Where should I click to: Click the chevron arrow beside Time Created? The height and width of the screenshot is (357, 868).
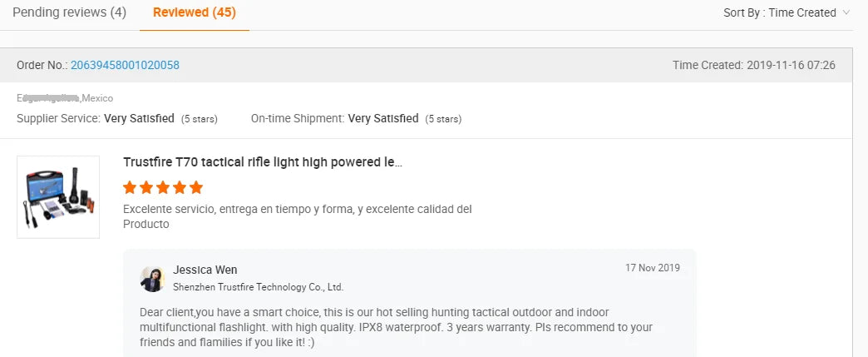point(846,12)
